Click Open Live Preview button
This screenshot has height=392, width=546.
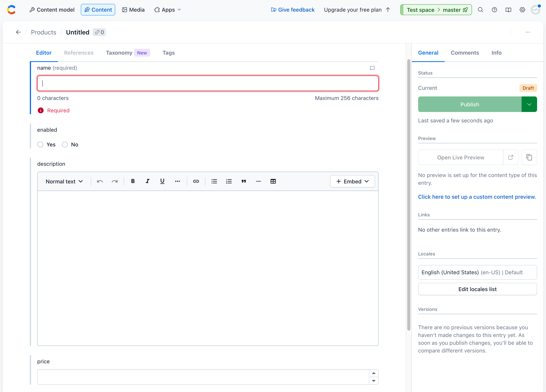click(461, 157)
